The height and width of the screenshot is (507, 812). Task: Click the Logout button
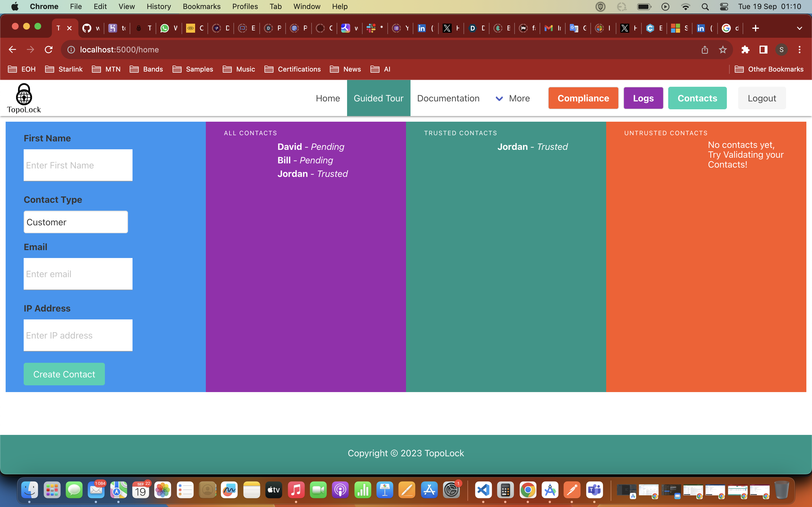[x=762, y=98]
